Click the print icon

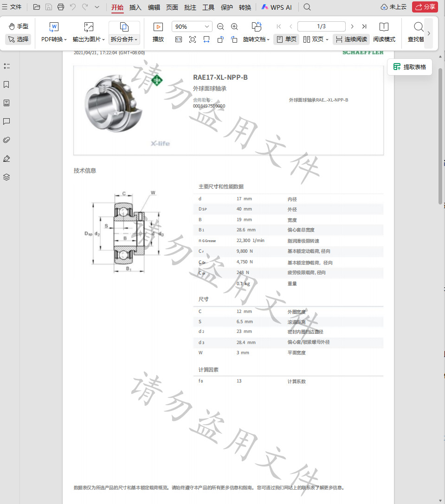60,7
